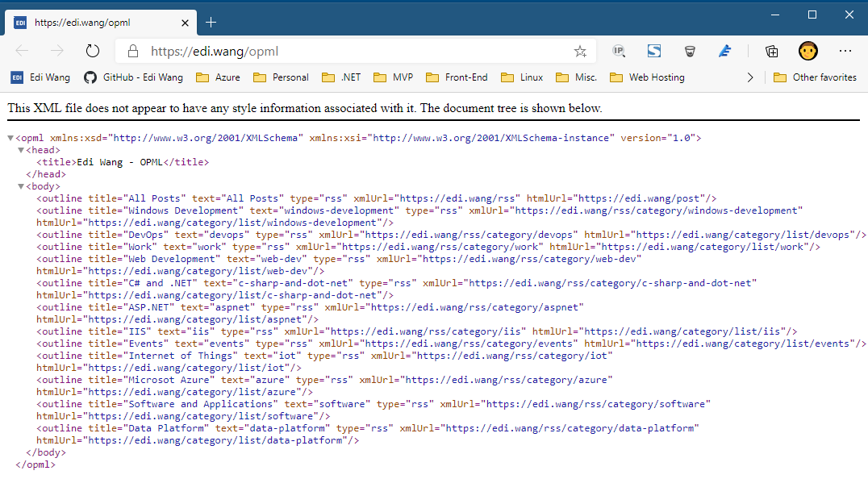Click the closing </head> tag
The height and width of the screenshot is (504, 868).
45,174
